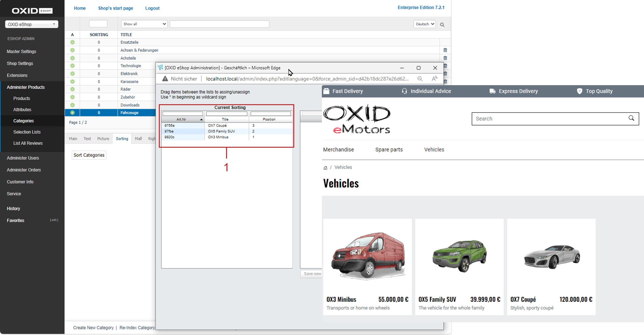Screen dimensions: 644x335
Task: Switch to the Main tab
Action: [73, 139]
